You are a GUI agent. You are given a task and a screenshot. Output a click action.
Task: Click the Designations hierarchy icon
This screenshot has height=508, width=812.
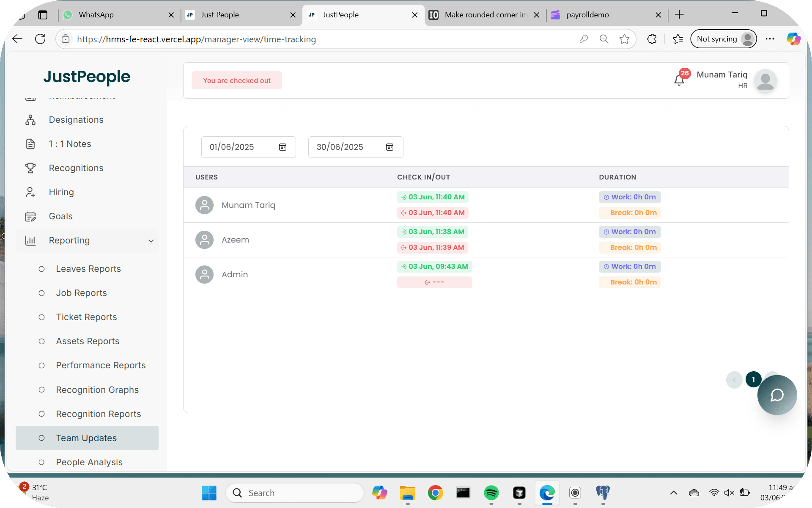coord(30,120)
